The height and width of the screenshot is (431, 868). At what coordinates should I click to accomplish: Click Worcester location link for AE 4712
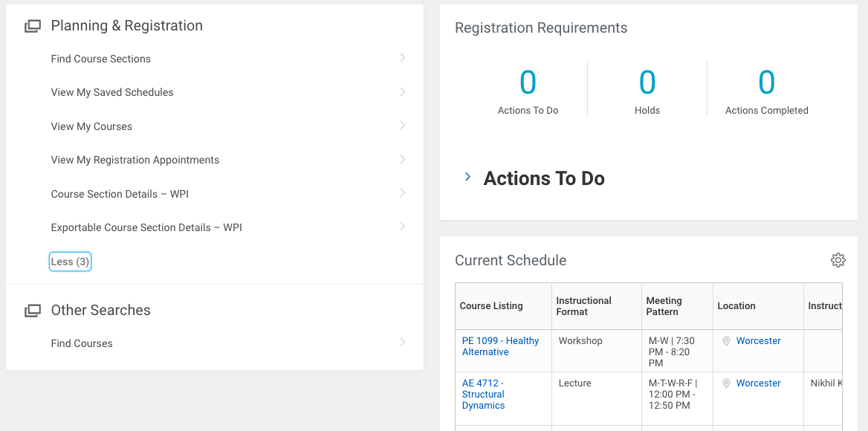click(x=758, y=383)
